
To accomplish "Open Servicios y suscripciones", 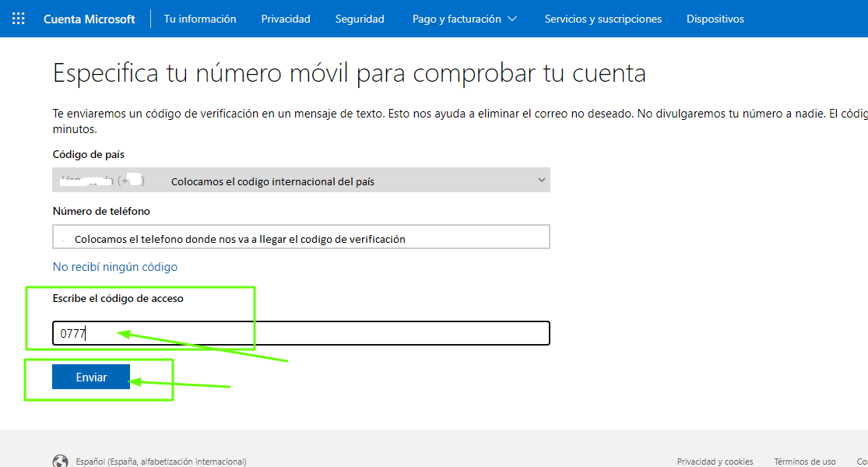I will [x=603, y=19].
